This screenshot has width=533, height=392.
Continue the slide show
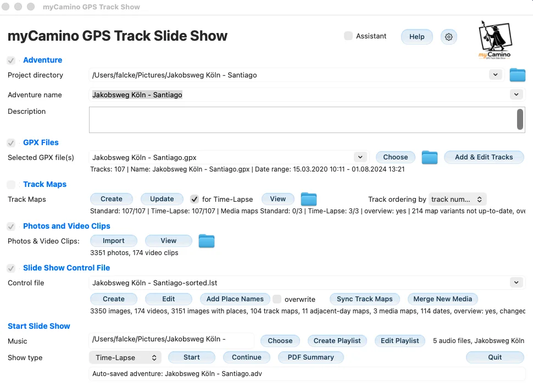coord(247,357)
